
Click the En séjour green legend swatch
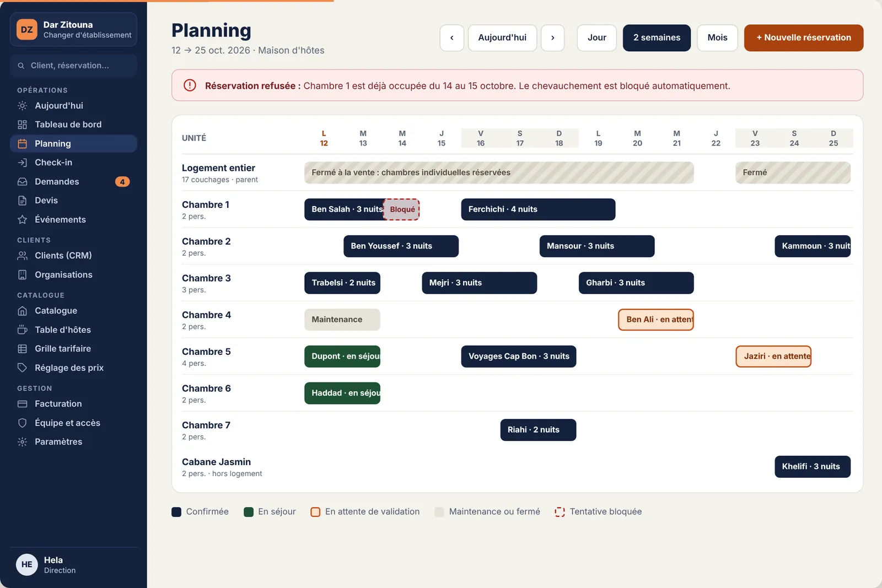[249, 512]
